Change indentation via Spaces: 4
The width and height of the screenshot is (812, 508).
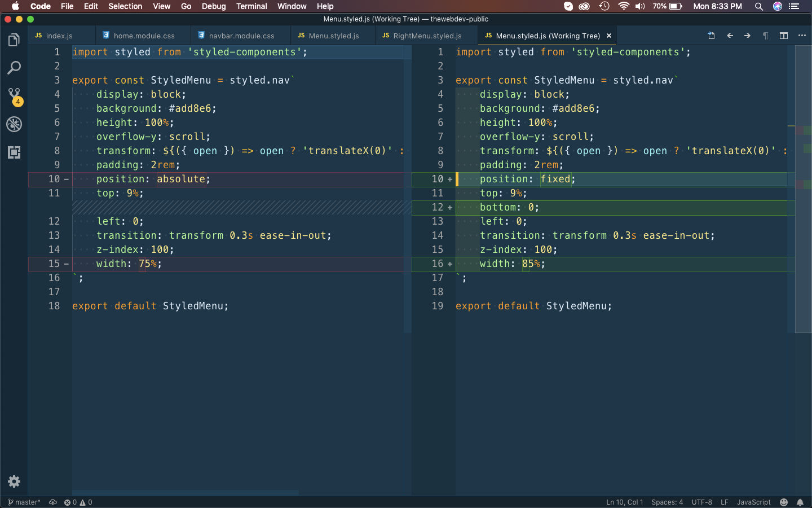(x=667, y=502)
